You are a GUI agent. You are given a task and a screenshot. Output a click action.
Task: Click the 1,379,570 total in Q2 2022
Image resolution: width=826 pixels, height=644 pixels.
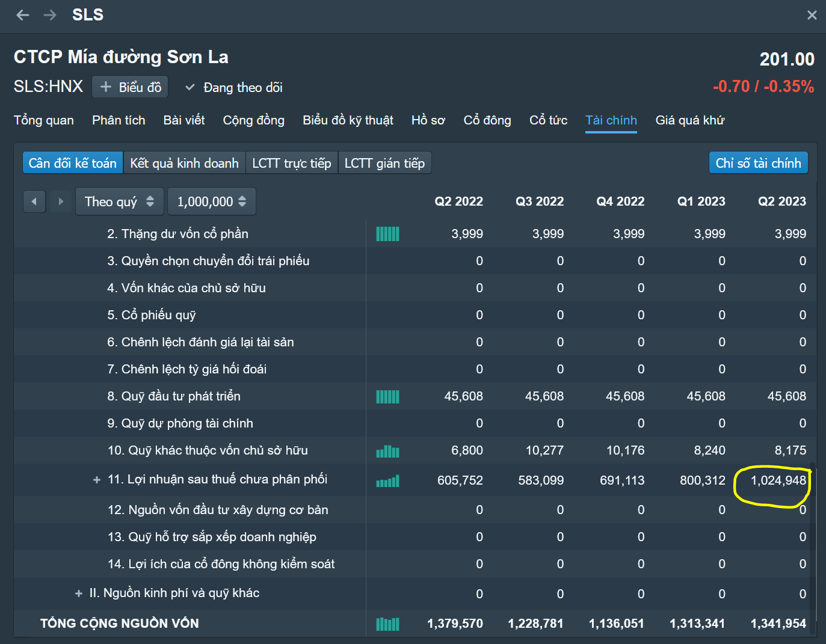pyautogui.click(x=455, y=624)
